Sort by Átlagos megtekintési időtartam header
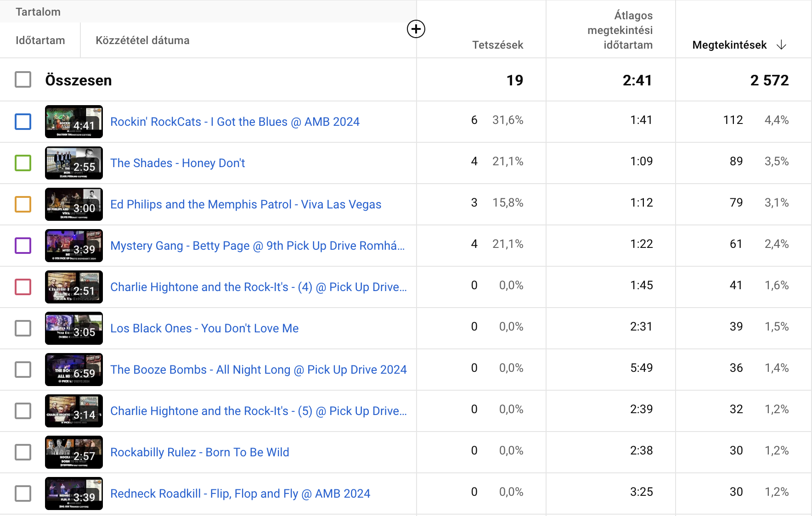The image size is (812, 516). 620,30
